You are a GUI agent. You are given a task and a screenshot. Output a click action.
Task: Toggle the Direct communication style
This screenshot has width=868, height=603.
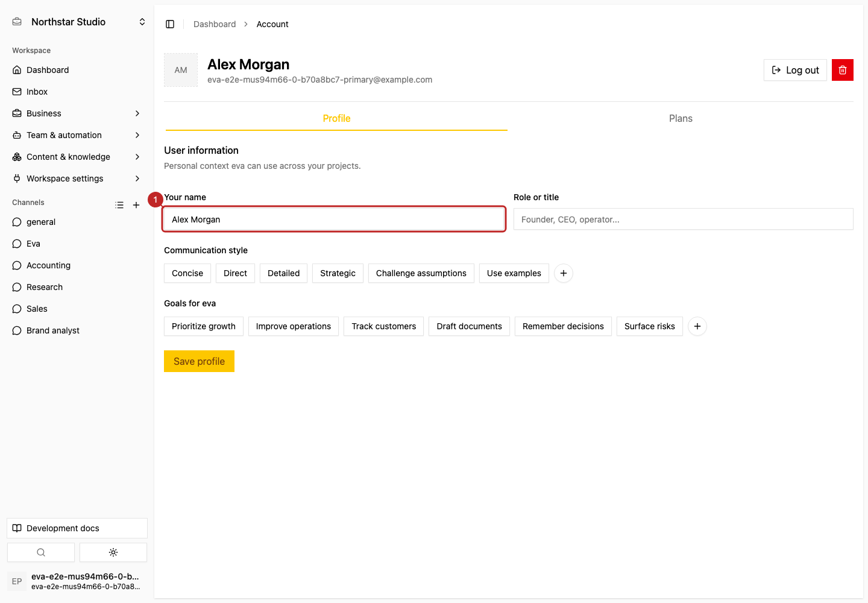pos(235,273)
